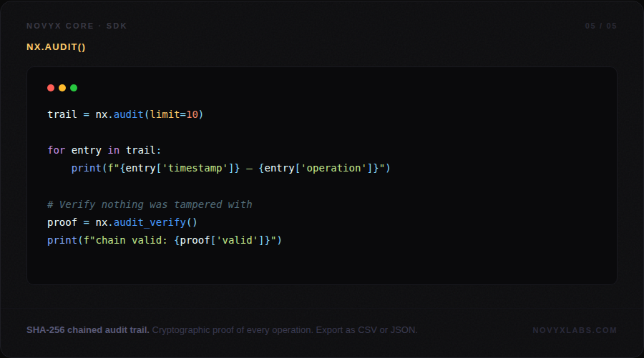Click the 05 / 05 page counter

click(x=600, y=26)
